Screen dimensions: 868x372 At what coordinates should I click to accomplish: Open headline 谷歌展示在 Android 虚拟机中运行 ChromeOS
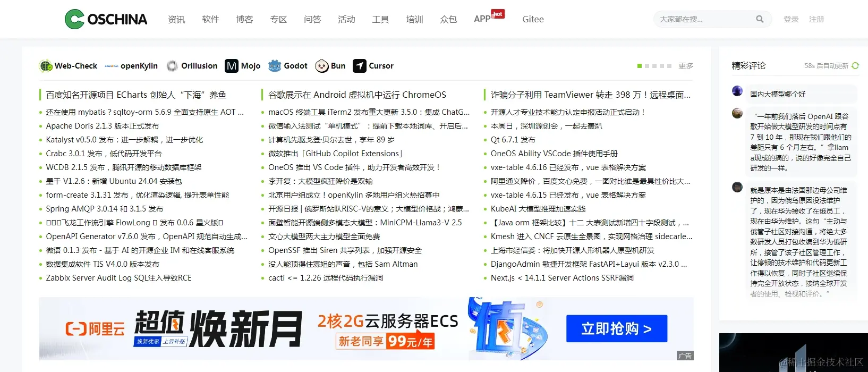pos(357,95)
